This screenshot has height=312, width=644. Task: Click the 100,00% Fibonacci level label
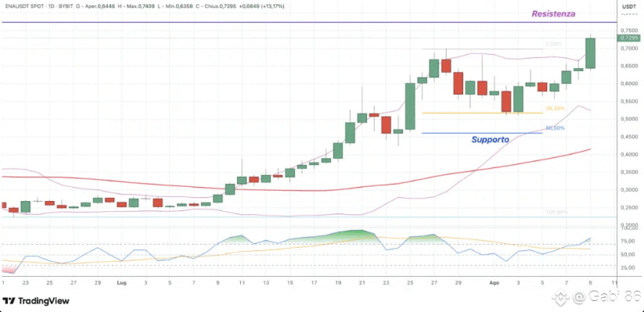tap(556, 212)
